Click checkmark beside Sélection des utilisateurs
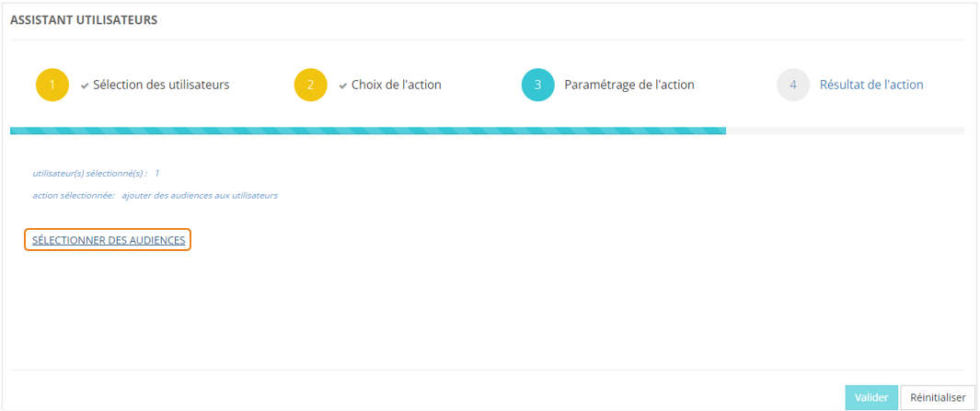Image resolution: width=980 pixels, height=411 pixels. click(x=85, y=86)
